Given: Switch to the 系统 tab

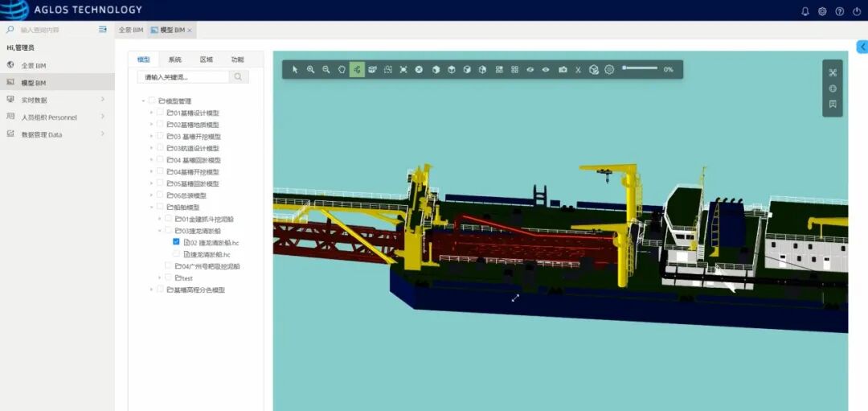Looking at the screenshot, I should point(174,60).
